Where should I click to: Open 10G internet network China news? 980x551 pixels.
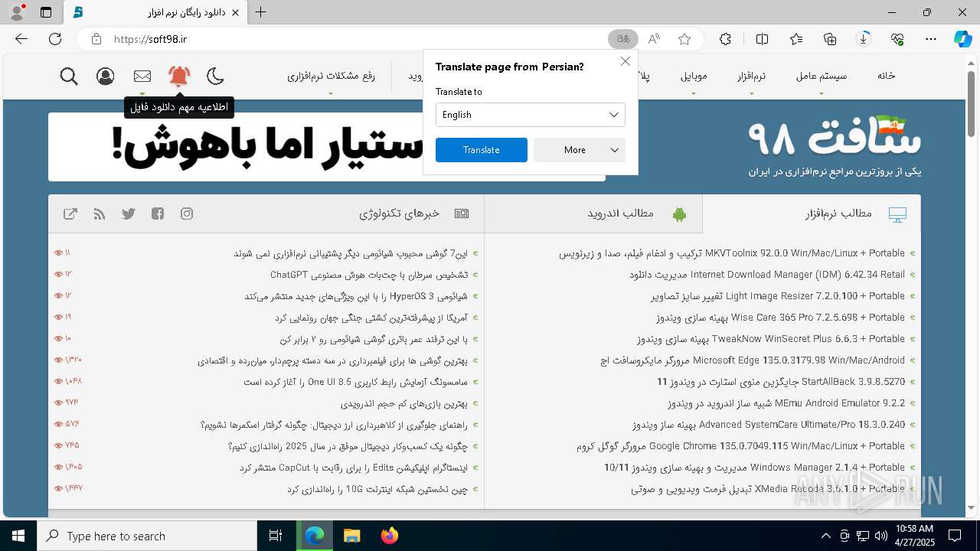377,489
